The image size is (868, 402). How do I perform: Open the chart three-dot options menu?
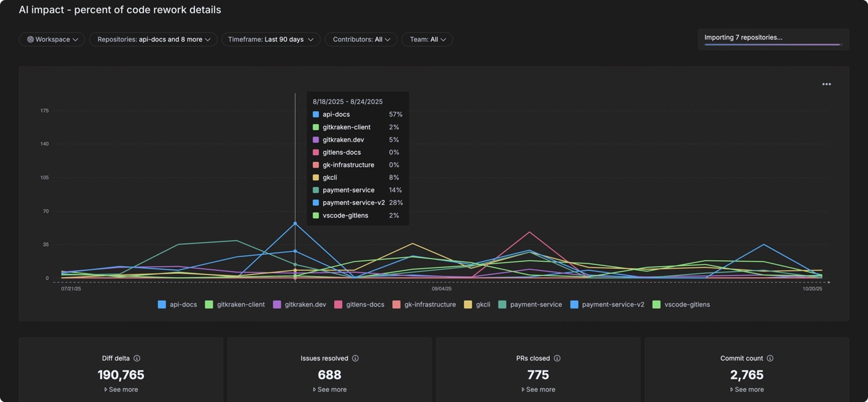pyautogui.click(x=826, y=84)
